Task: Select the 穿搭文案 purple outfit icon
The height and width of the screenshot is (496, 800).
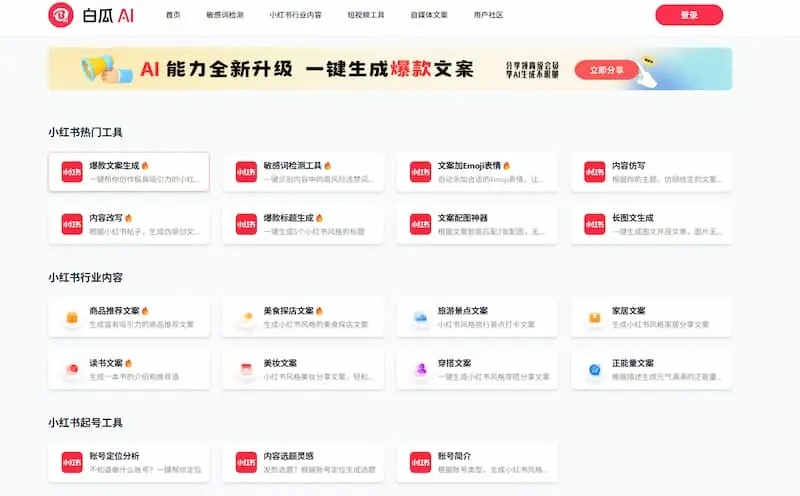Action: coord(420,370)
